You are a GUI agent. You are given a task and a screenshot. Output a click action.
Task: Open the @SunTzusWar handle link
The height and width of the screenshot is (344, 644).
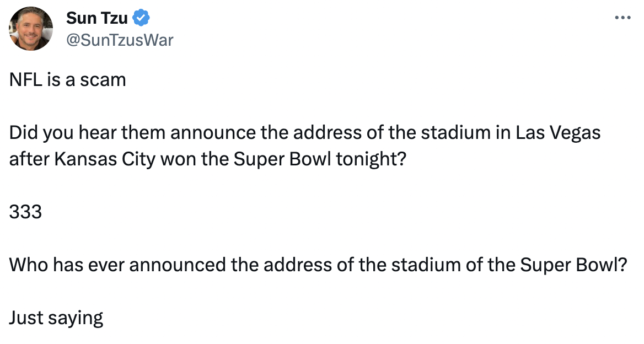120,40
